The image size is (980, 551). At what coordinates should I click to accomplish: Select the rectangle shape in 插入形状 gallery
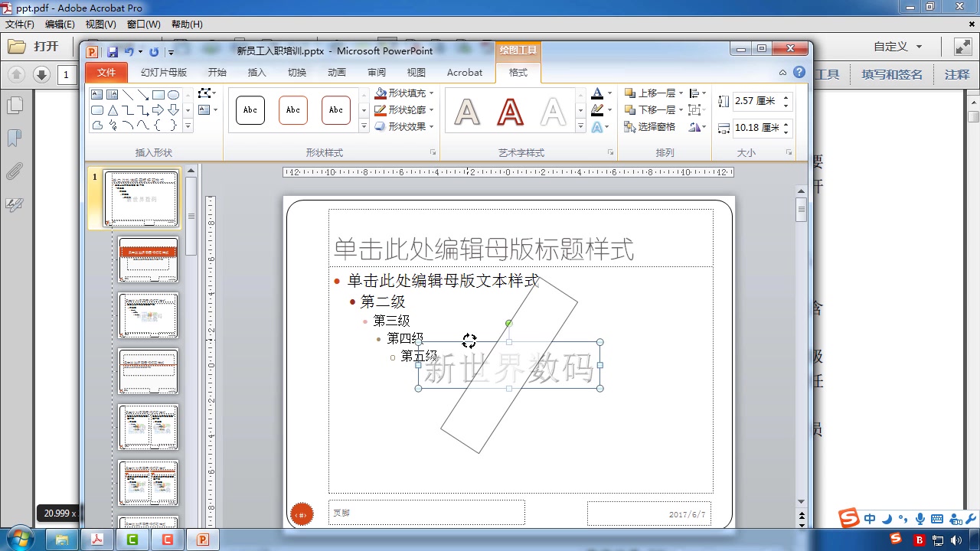click(158, 95)
